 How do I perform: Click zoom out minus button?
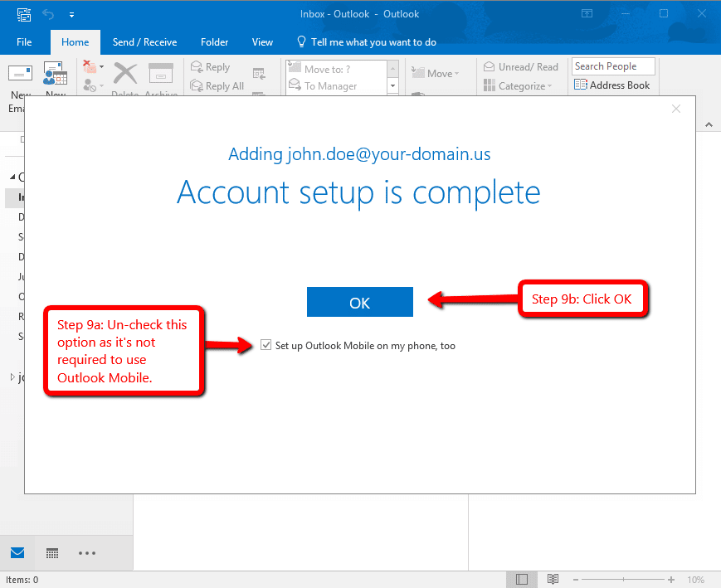coord(575,580)
